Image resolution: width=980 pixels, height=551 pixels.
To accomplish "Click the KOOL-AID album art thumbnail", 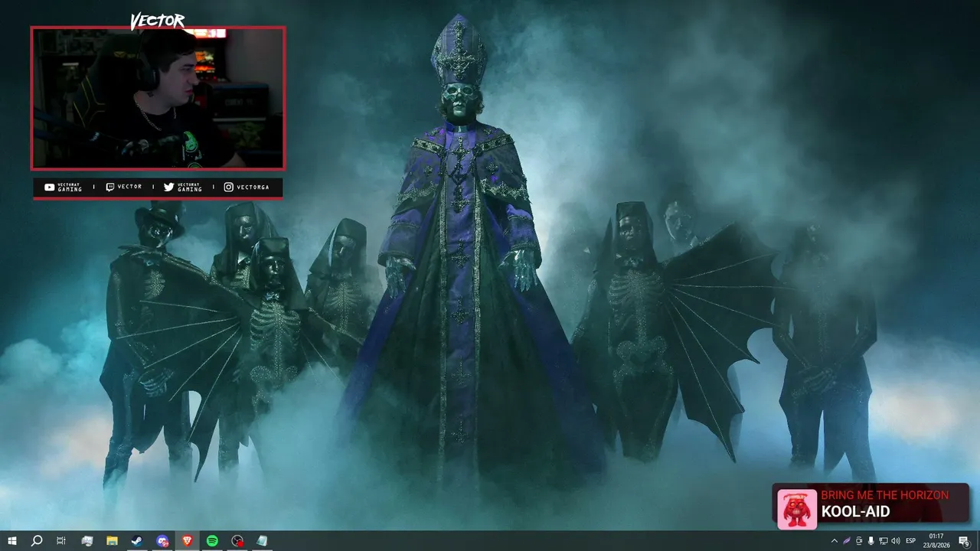I will click(797, 509).
